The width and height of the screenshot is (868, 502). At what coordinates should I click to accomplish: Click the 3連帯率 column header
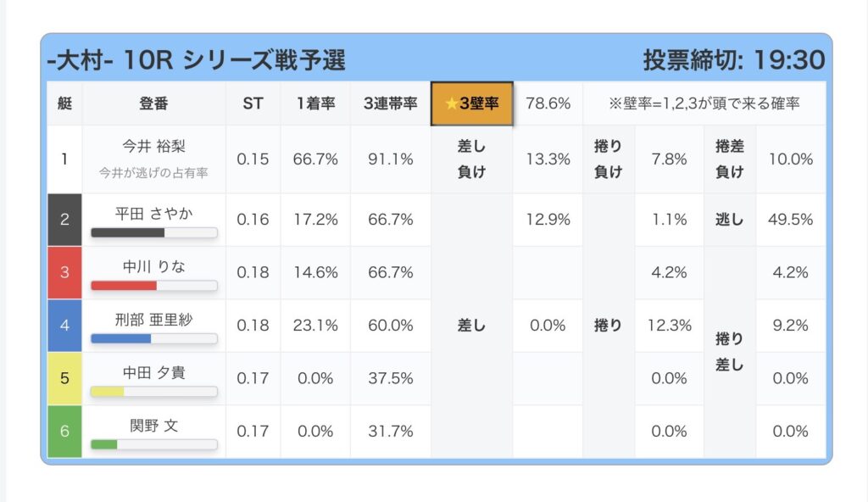pyautogui.click(x=390, y=103)
